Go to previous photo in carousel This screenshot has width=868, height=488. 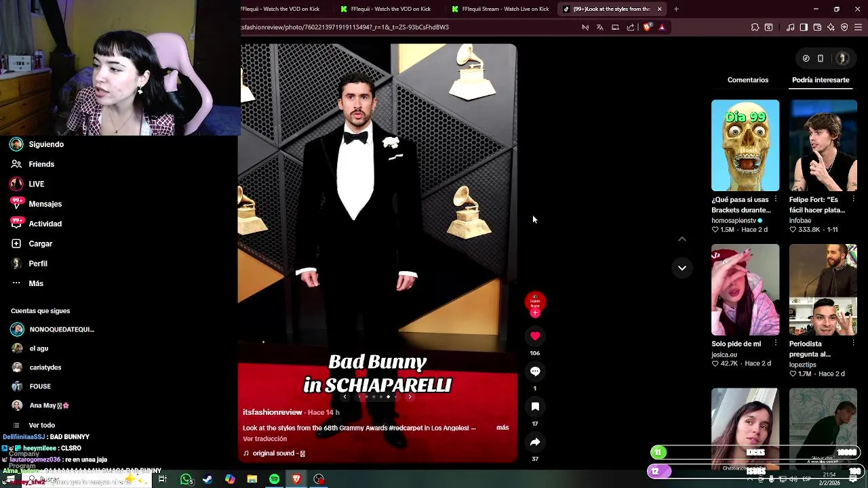tap(344, 396)
